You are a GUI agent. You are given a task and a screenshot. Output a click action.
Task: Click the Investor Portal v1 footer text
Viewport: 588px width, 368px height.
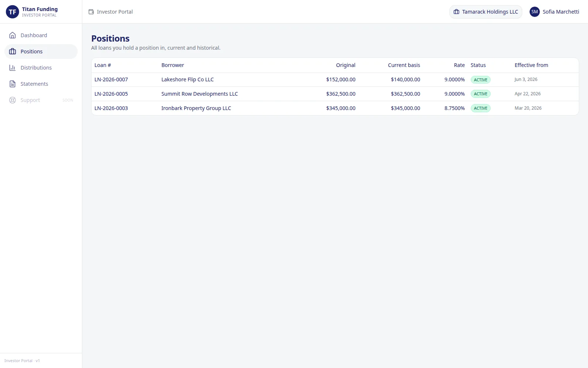pyautogui.click(x=22, y=361)
